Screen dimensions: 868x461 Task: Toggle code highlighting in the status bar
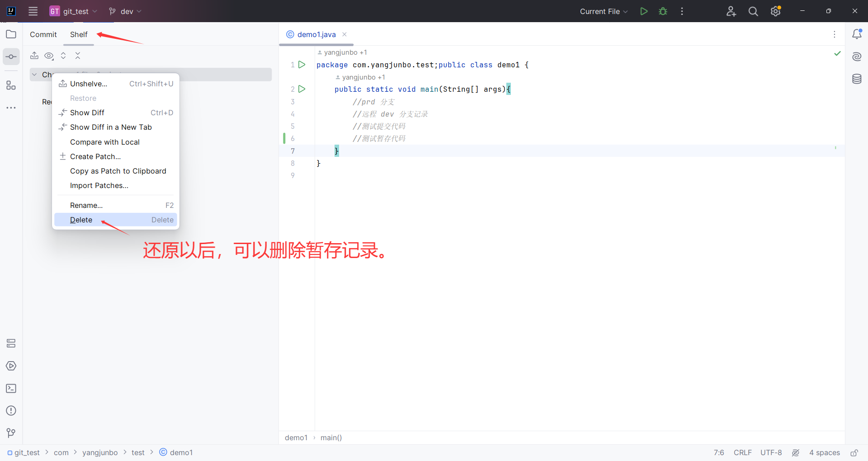pos(796,452)
